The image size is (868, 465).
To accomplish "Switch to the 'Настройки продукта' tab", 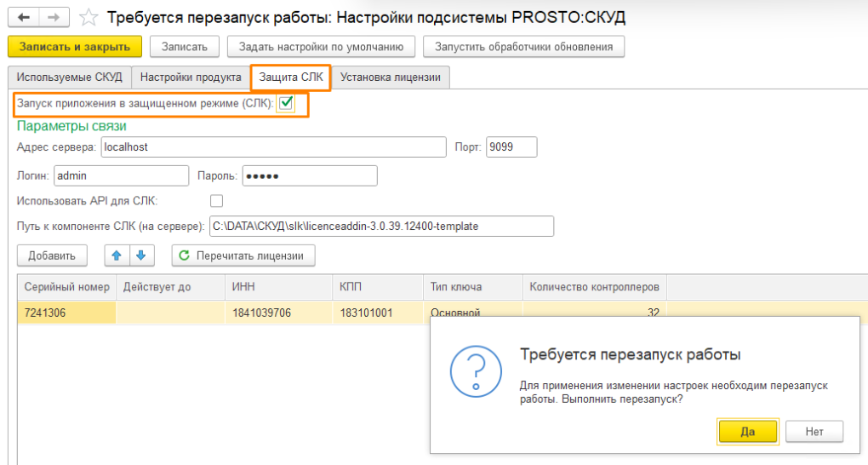I will point(191,77).
